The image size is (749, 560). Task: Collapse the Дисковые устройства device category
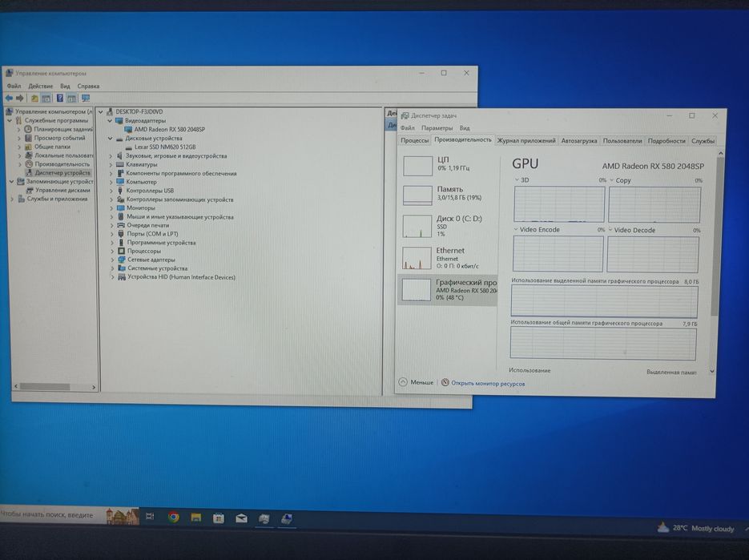tap(110, 138)
